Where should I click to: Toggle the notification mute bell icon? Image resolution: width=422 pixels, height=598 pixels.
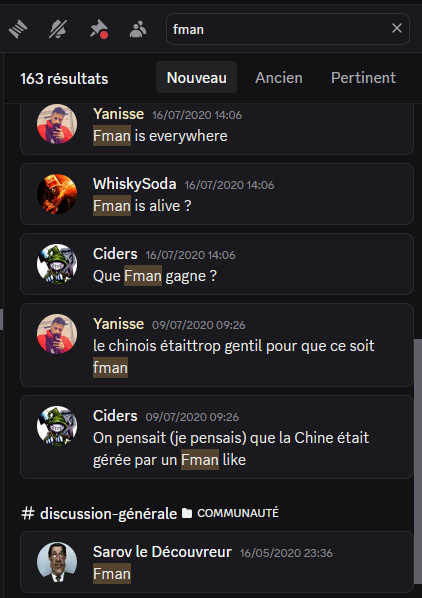tap(58, 29)
